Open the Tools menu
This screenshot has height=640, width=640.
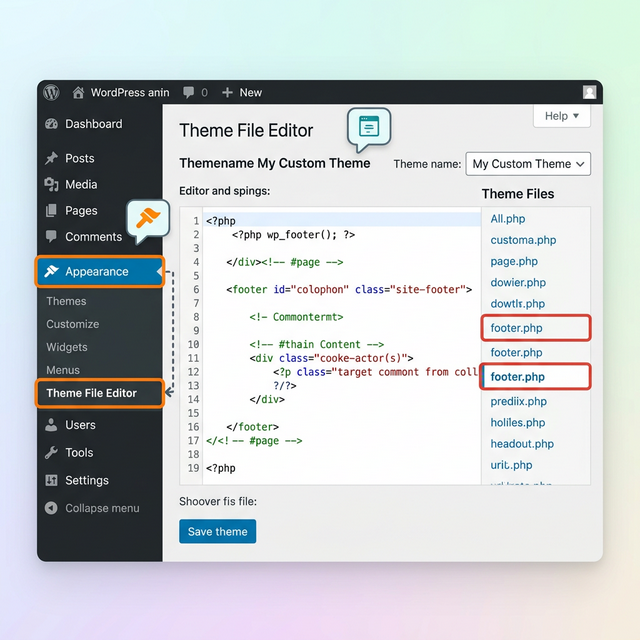(79, 452)
